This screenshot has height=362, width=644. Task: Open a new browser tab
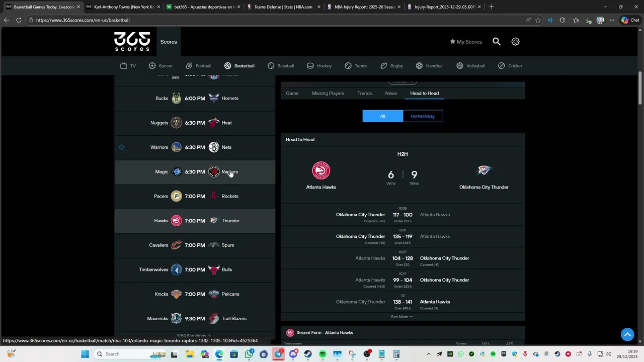[492, 7]
